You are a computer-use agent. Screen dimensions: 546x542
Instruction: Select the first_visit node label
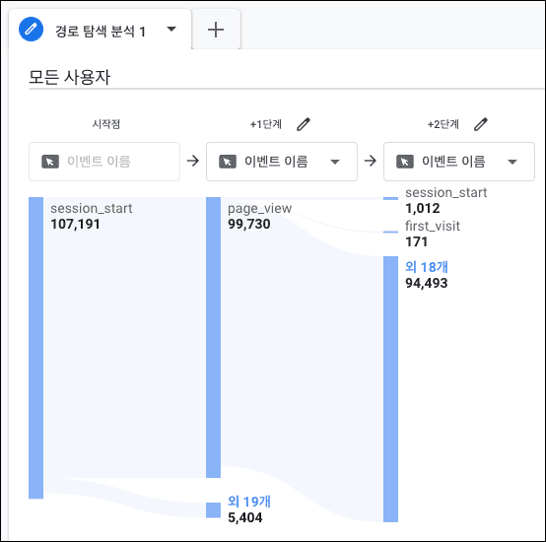coord(432,226)
